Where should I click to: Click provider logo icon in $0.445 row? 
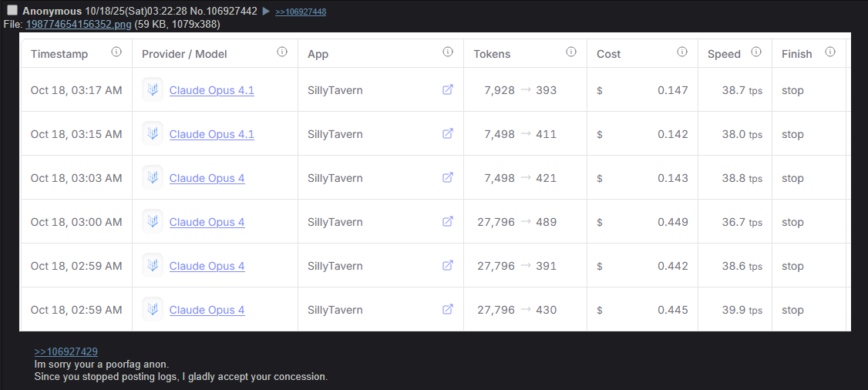(152, 309)
